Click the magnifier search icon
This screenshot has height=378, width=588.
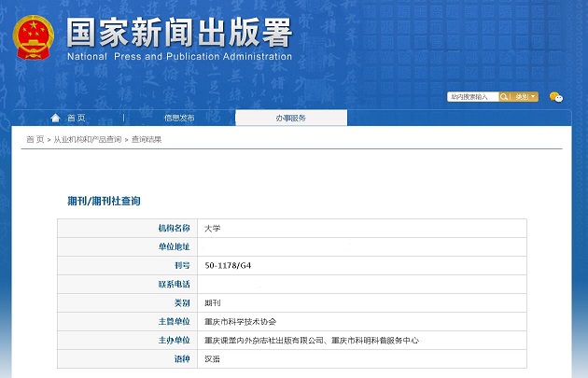504,96
